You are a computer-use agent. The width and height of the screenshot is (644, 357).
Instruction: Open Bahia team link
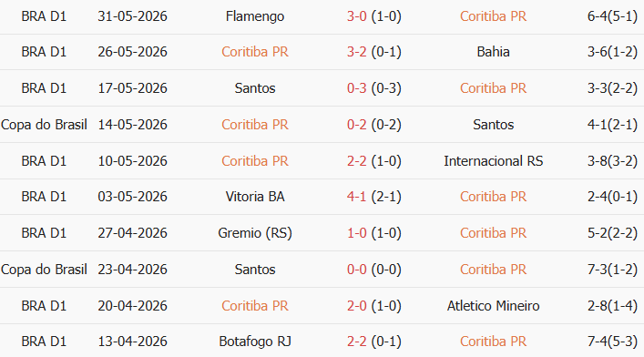click(493, 52)
